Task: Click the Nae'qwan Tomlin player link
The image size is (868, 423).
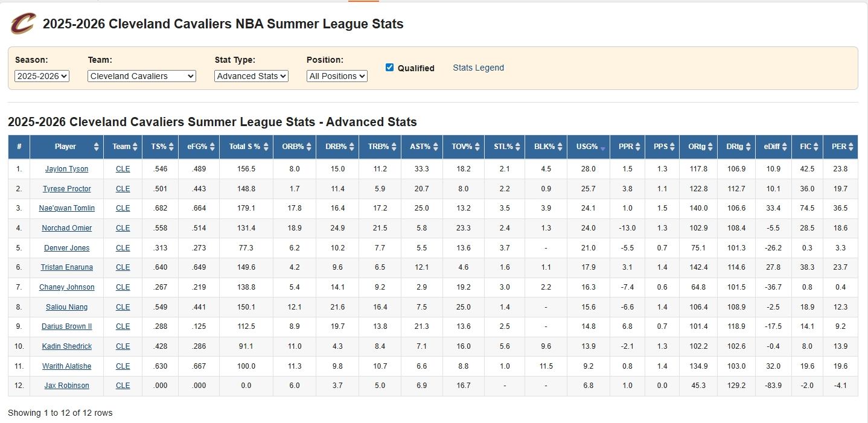Action: pos(66,208)
